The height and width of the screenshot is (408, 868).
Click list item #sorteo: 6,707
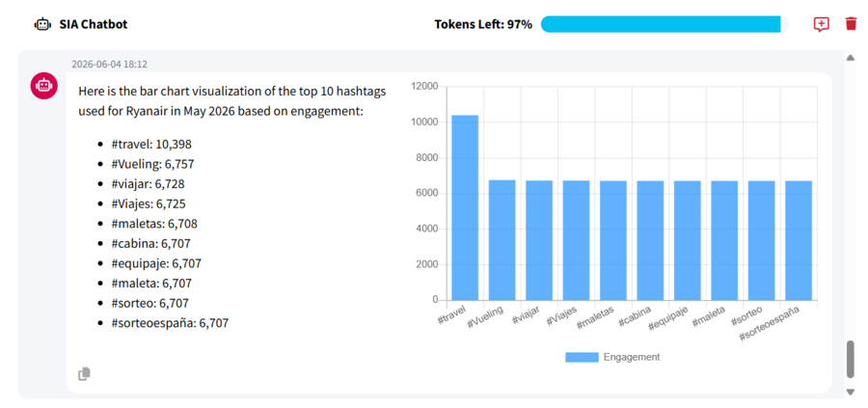pos(150,304)
